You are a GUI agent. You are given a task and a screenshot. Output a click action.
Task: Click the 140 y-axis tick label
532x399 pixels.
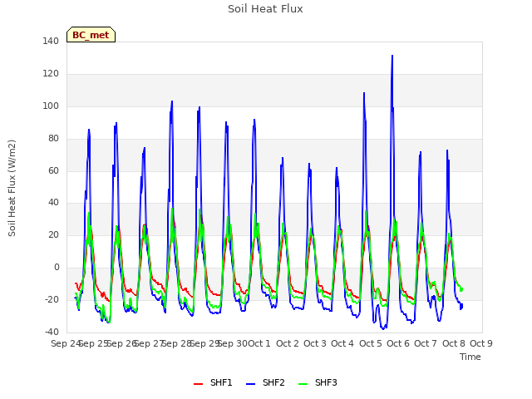(x=51, y=41)
